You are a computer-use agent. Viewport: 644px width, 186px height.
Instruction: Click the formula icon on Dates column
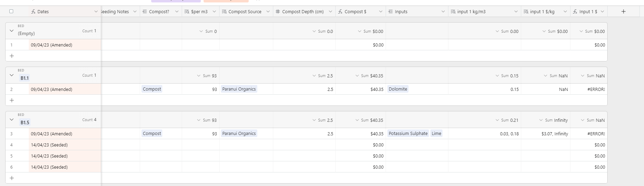[x=33, y=11]
